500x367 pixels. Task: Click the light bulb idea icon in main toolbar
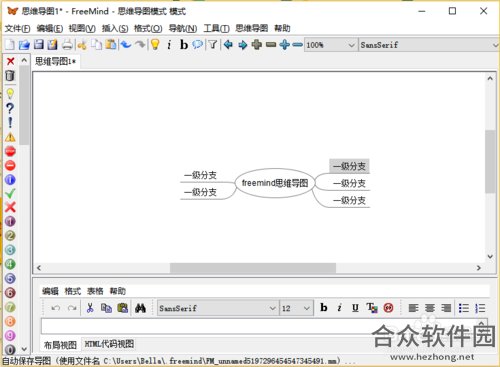point(155,44)
